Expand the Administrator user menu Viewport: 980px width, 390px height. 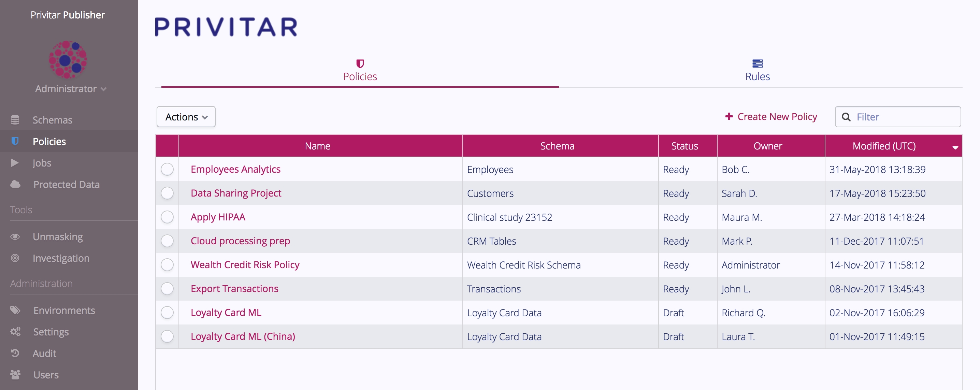point(71,89)
